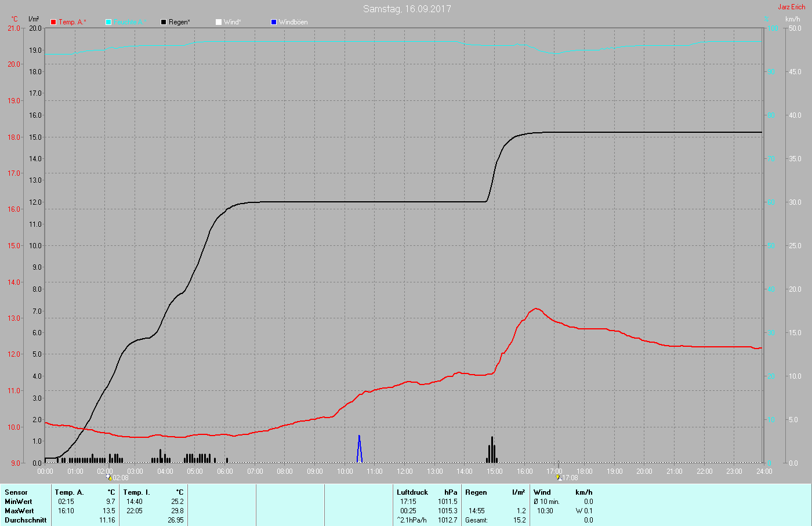Click the indoor minimum value "25.2"
The image size is (812, 526).
pyautogui.click(x=177, y=502)
